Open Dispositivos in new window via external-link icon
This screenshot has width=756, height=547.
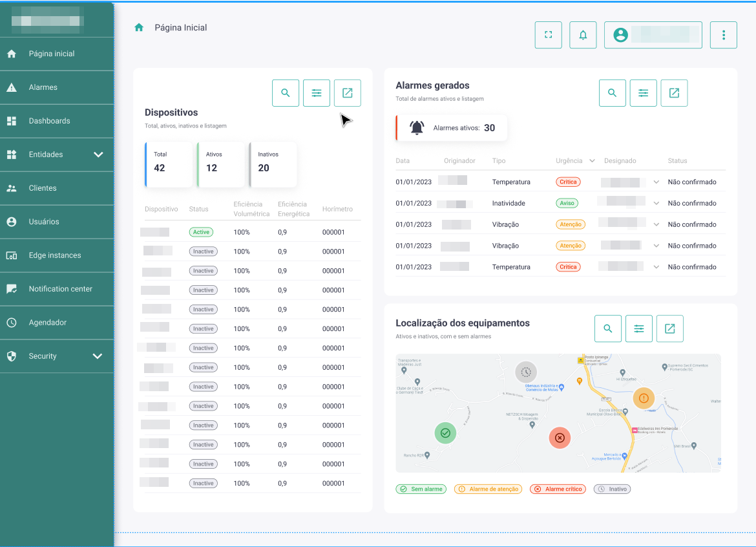point(347,92)
